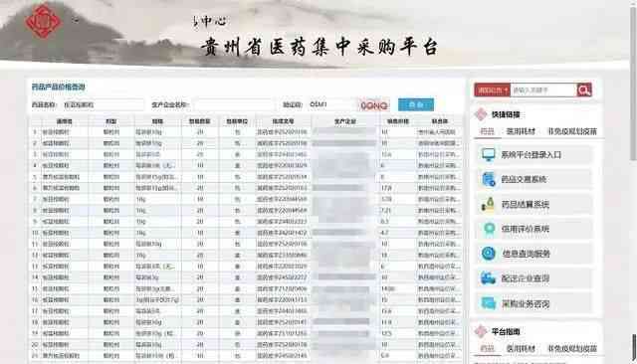Open the 信用评价系统 link
The width and height of the screenshot is (637, 364).
[x=526, y=229]
